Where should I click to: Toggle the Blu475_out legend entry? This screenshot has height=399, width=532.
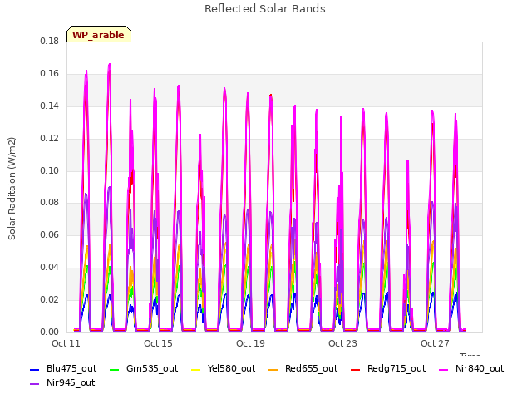coord(63,369)
